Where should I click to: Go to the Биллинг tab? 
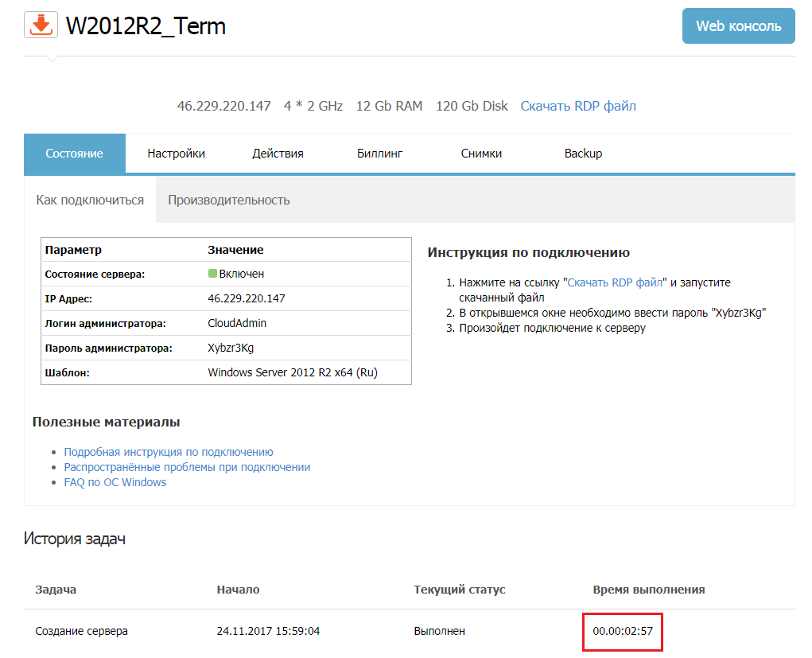pos(379,154)
